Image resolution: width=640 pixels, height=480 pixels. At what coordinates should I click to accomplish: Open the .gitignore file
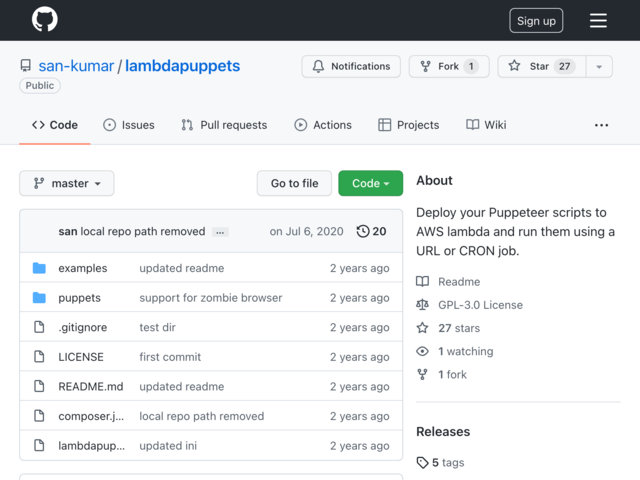click(x=83, y=327)
